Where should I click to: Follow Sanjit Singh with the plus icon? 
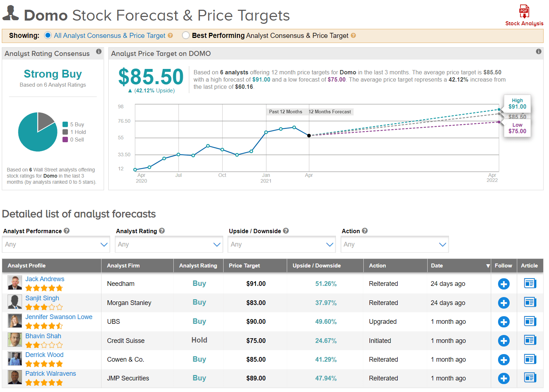tap(503, 303)
